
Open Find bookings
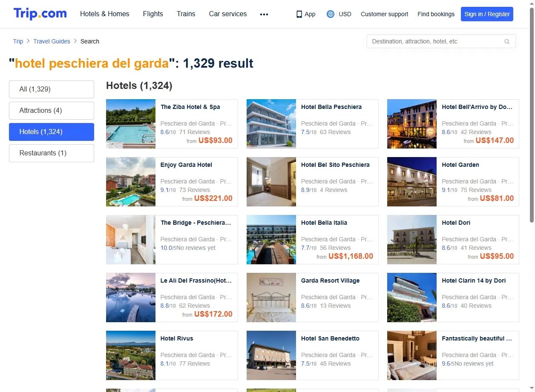point(436,14)
